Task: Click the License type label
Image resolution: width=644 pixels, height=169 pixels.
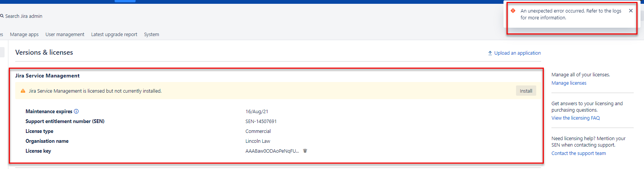Action: tap(39, 131)
